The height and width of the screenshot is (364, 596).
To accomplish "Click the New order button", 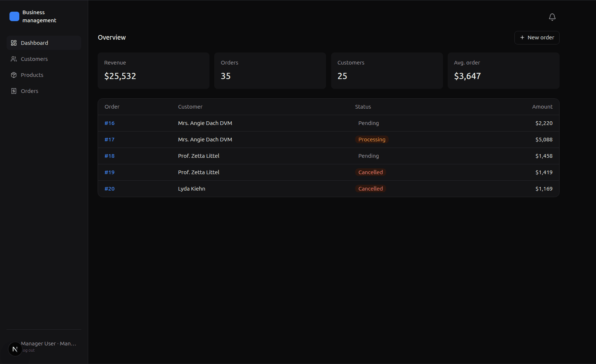I will [x=537, y=38].
